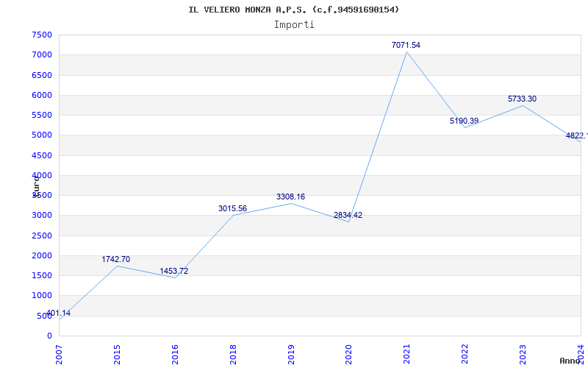Select the Importi subtitle text
588x368 pixels.
pyautogui.click(x=294, y=25)
